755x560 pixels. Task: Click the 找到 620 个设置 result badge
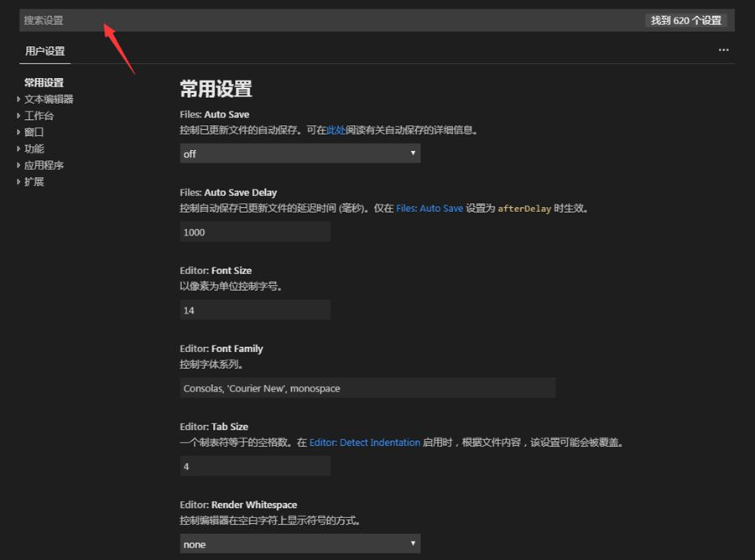click(685, 20)
